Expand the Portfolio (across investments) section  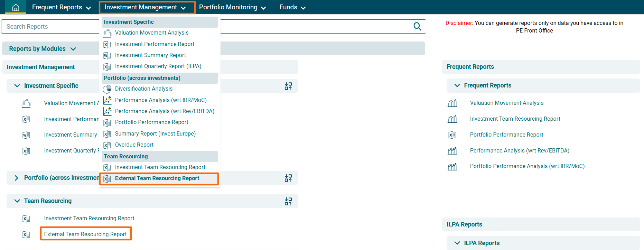click(x=16, y=178)
